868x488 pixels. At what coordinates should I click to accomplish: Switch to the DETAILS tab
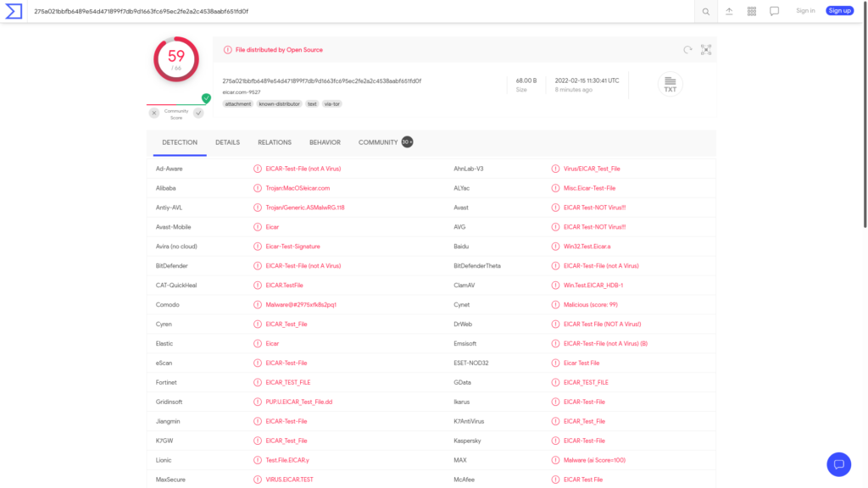point(227,142)
